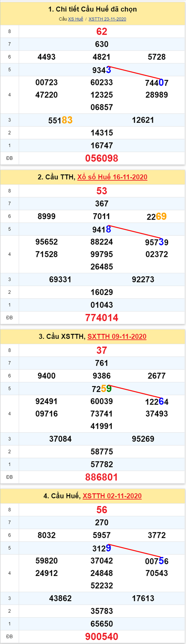Click the number 12264
186x644 pixels.
click(x=157, y=402)
